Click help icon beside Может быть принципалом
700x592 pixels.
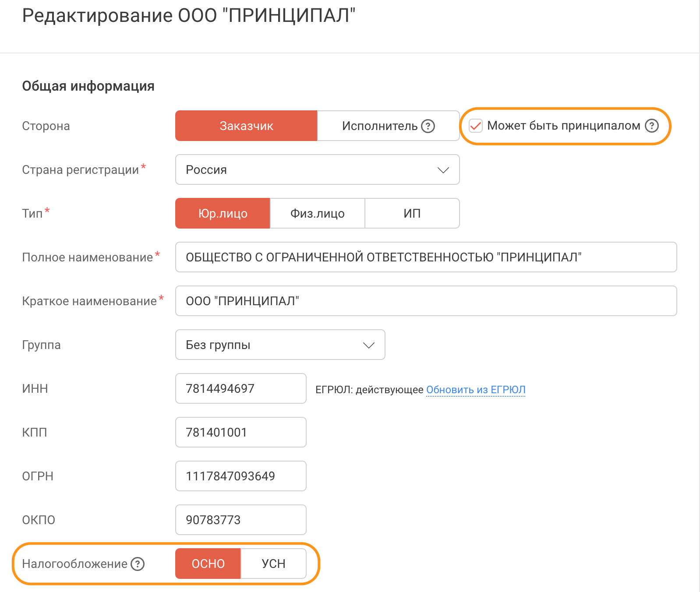coord(651,126)
